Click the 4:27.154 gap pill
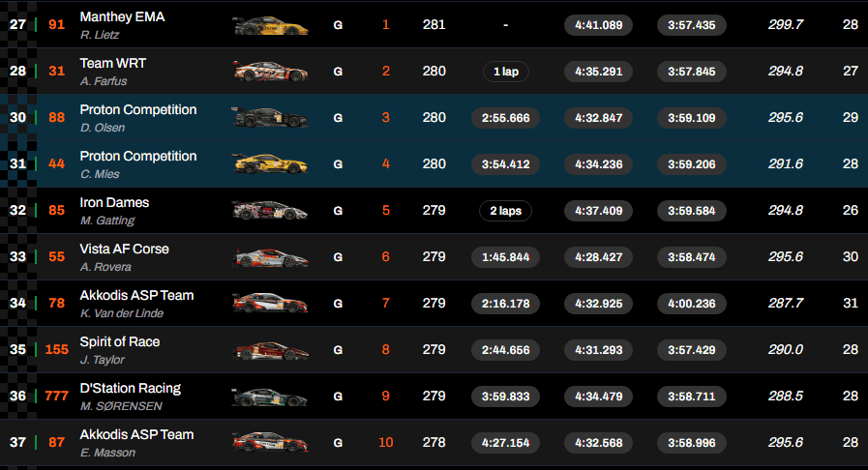 click(505, 444)
